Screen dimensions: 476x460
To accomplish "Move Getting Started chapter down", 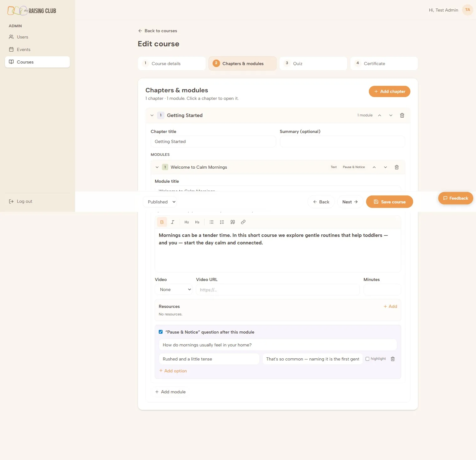I will (391, 115).
